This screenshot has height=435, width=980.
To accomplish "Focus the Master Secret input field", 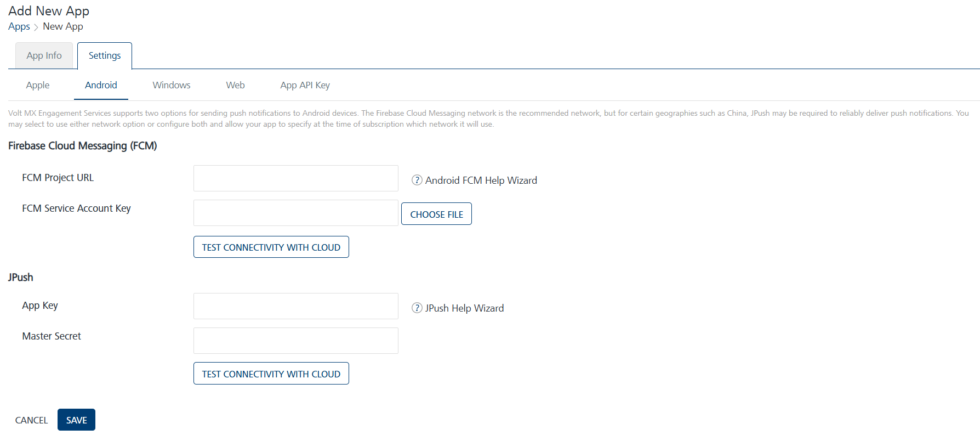I will 295,341.
